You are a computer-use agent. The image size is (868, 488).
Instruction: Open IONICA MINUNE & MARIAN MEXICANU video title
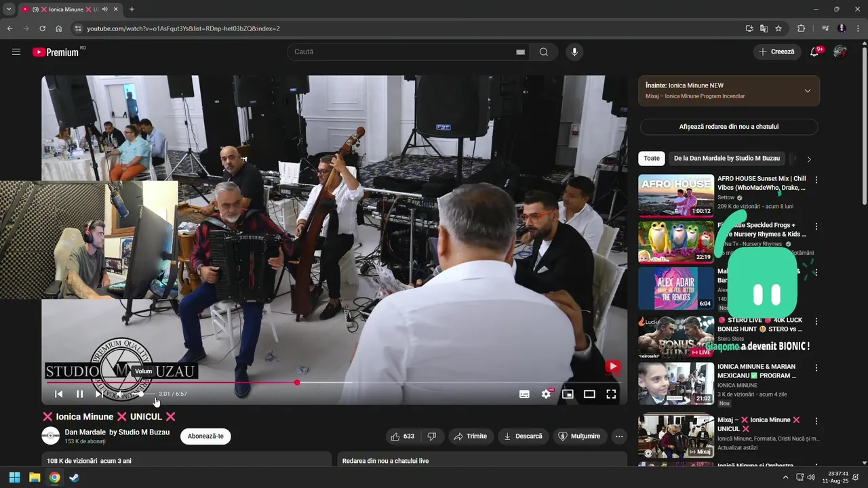coord(757,371)
